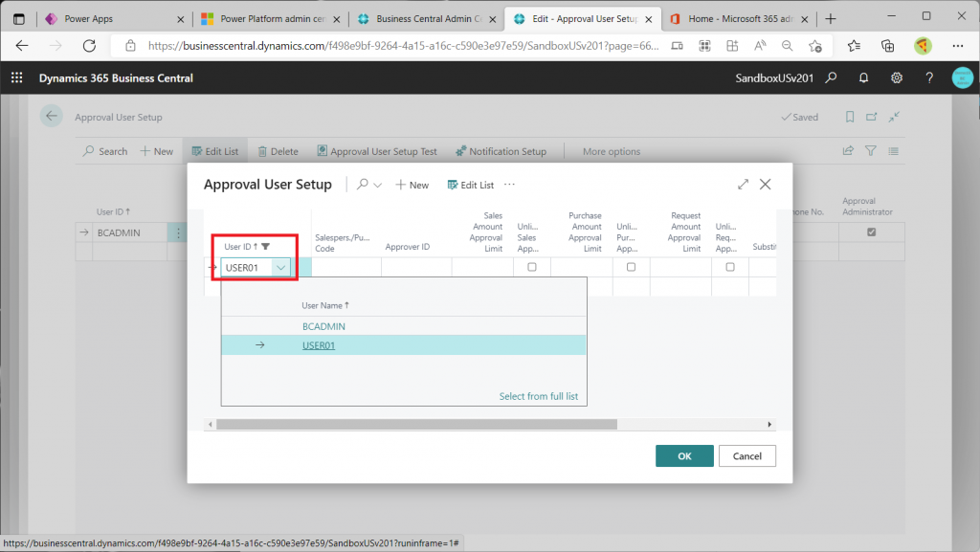
Task: Go back in the browser
Action: click(x=22, y=46)
